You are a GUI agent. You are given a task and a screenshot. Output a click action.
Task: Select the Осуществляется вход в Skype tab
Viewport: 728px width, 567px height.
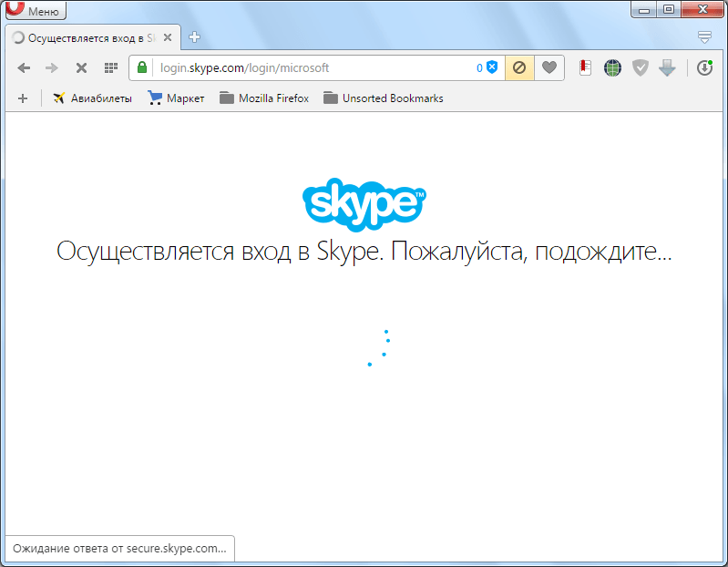coord(93,37)
